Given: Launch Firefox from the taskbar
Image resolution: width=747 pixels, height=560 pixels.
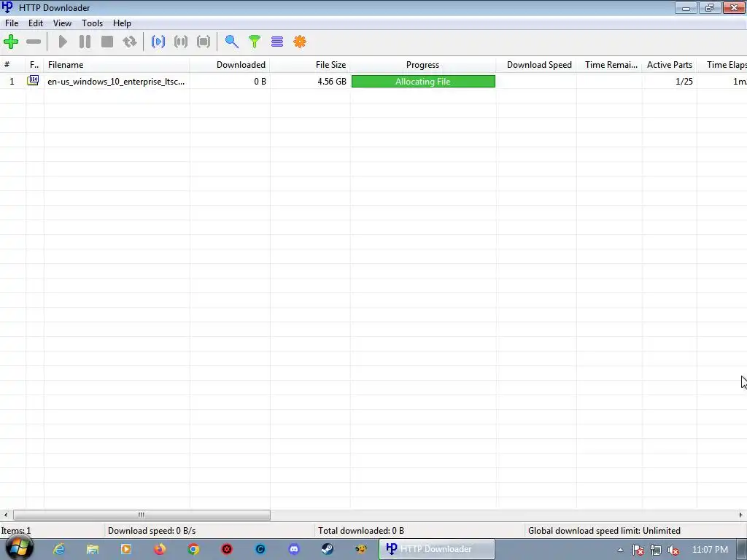Looking at the screenshot, I should [160, 549].
